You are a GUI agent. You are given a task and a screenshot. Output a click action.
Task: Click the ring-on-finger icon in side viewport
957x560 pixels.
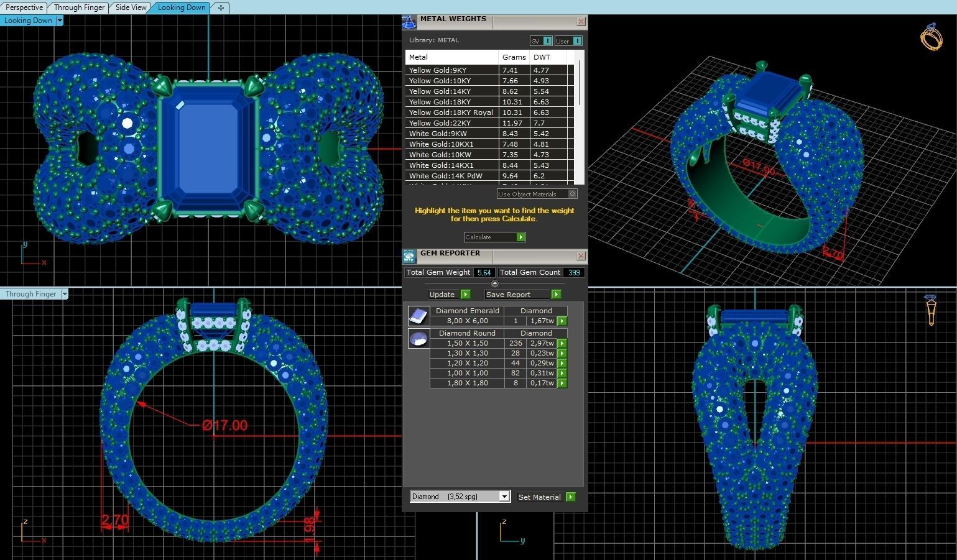pyautogui.click(x=931, y=310)
